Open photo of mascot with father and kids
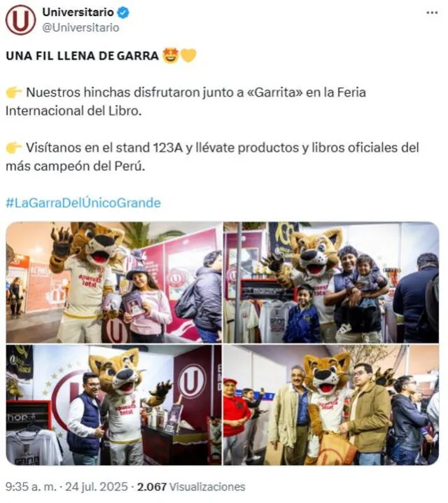This screenshot has height=503, width=448. point(331,282)
